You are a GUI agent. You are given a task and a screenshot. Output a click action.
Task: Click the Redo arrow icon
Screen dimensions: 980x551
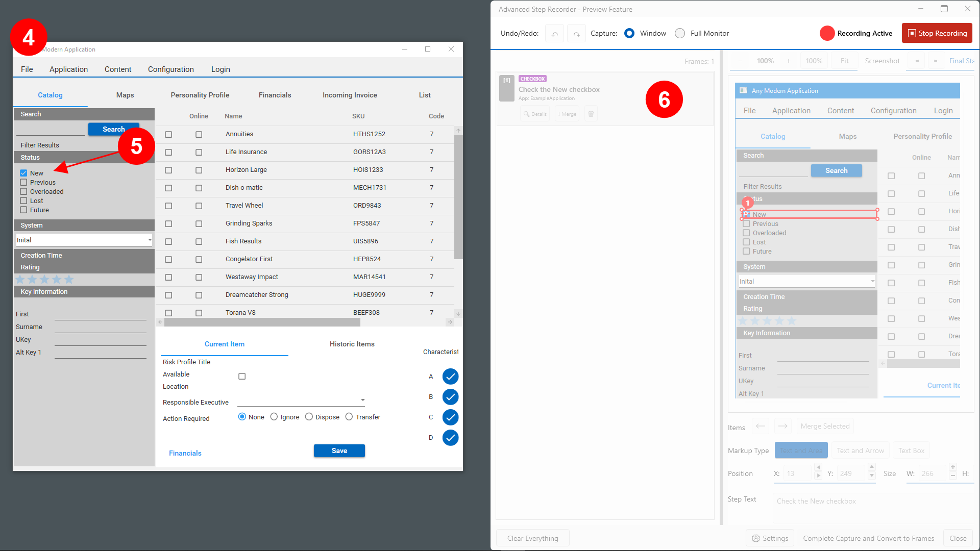(x=576, y=34)
